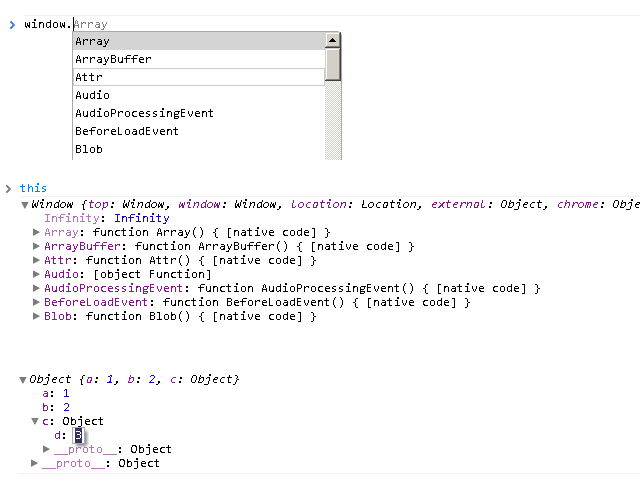Screen dimensions: 640x500
Task: Expand the Array property
Action: tap(36, 232)
